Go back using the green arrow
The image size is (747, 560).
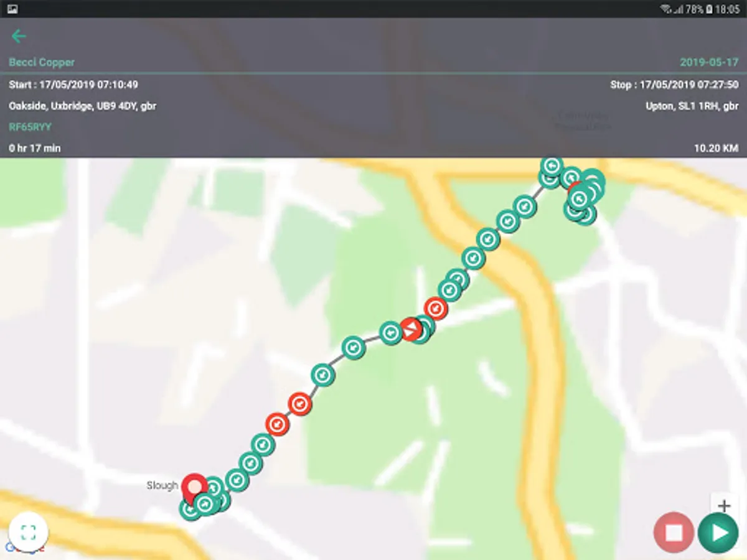click(19, 36)
